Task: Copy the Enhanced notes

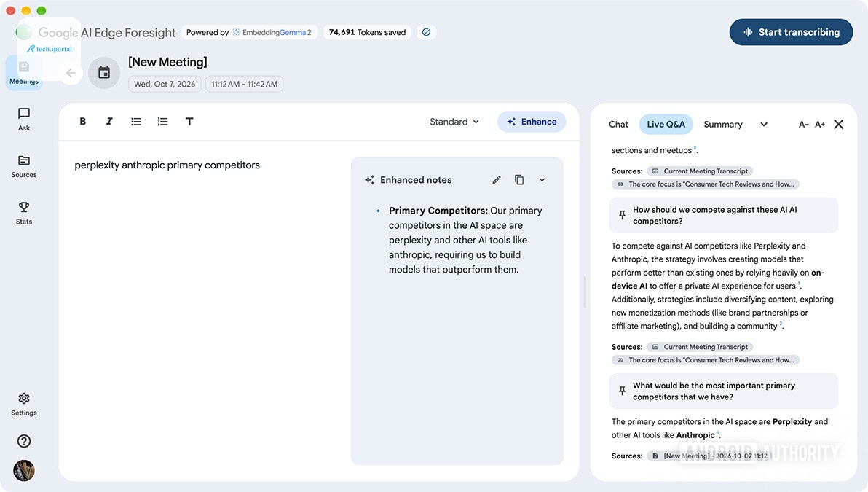Action: pyautogui.click(x=519, y=179)
